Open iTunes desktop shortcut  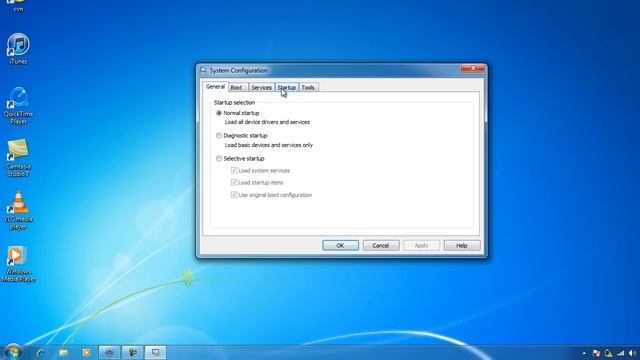tap(18, 48)
